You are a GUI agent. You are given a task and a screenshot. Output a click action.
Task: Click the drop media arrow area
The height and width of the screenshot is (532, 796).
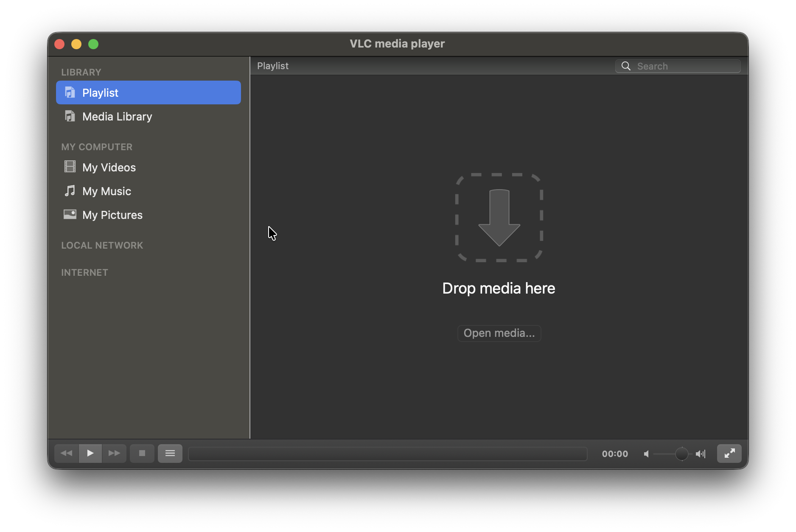(499, 218)
